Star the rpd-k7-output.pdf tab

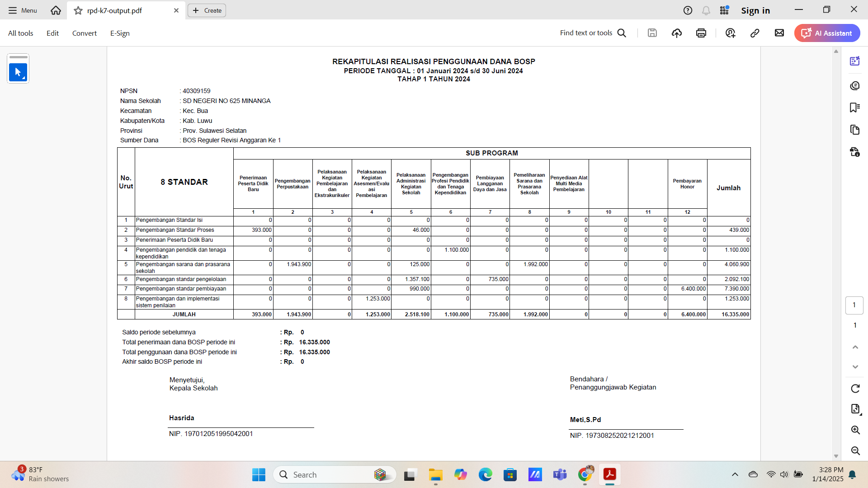click(x=78, y=10)
